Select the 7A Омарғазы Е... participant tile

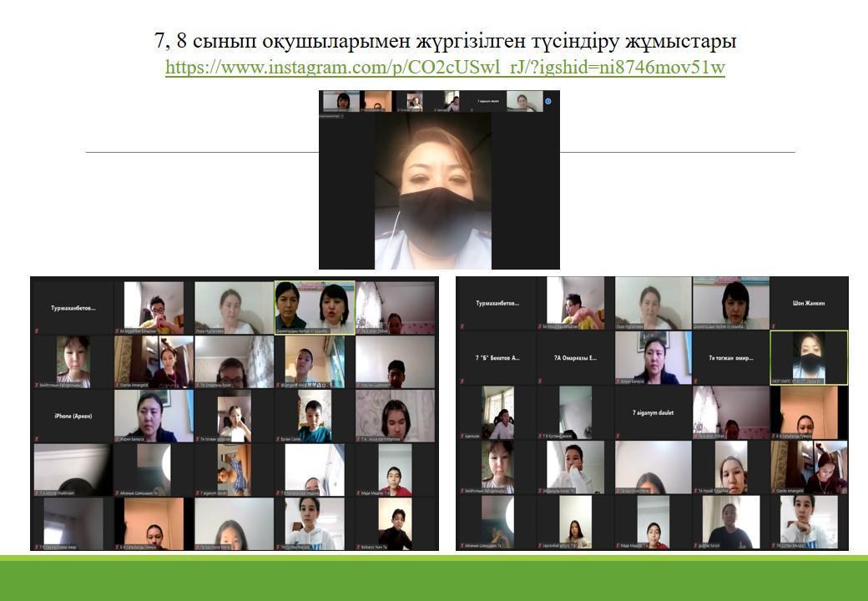click(574, 357)
